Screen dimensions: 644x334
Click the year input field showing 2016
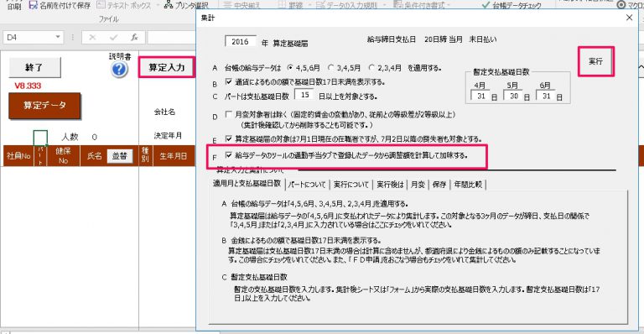point(241,41)
